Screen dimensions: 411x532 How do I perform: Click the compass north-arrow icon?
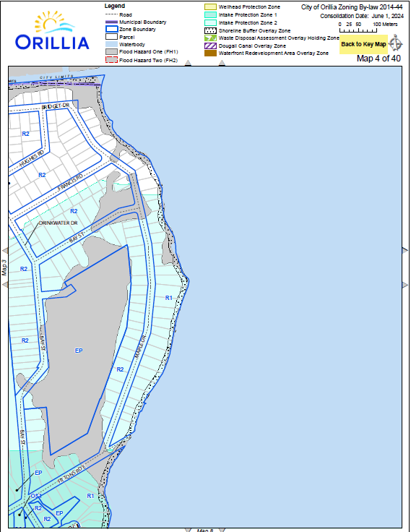click(x=395, y=43)
